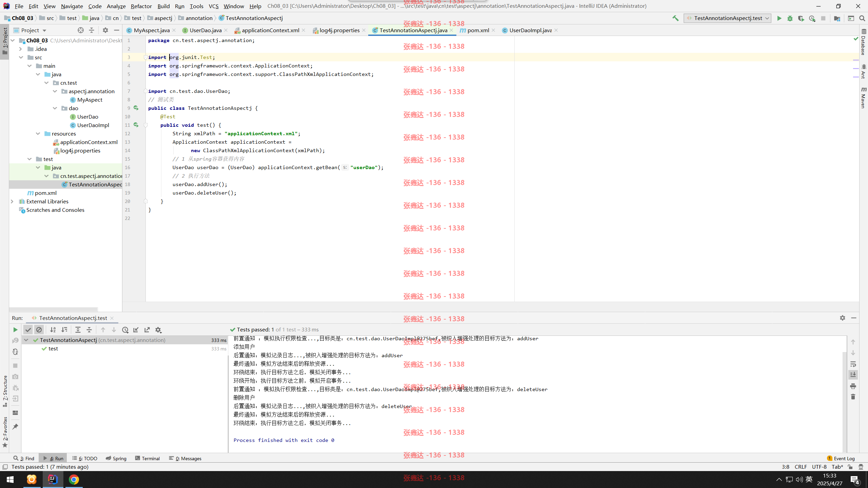Open run configuration dropdown TestAnnotationAspectj.test
This screenshot has width=868, height=488.
tap(728, 18)
